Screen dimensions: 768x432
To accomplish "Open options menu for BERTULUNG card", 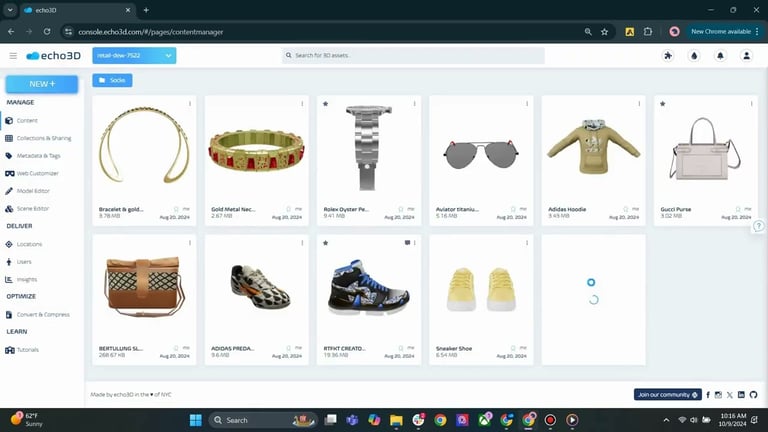I will click(x=190, y=243).
